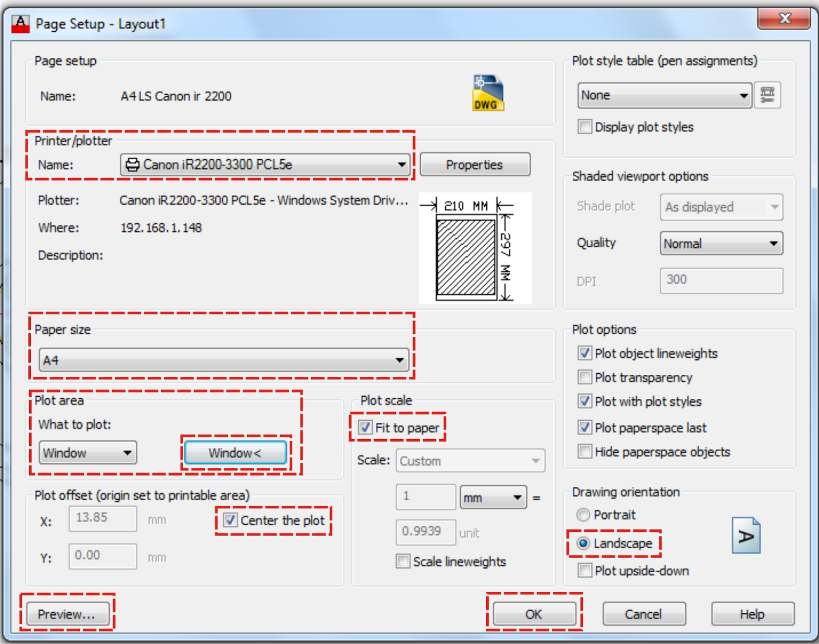Cancel the page setup dialog
Viewport: 819px width, 644px height.
644,614
